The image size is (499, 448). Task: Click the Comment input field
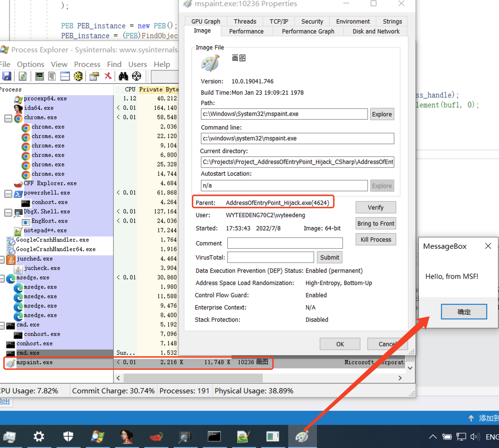(x=285, y=243)
